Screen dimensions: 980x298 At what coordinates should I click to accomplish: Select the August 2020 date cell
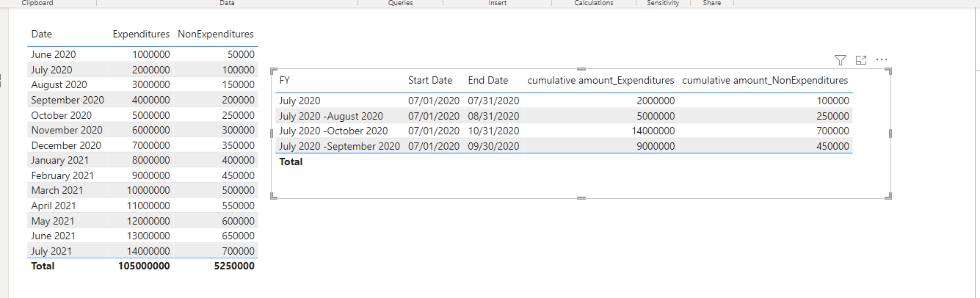[x=59, y=85]
